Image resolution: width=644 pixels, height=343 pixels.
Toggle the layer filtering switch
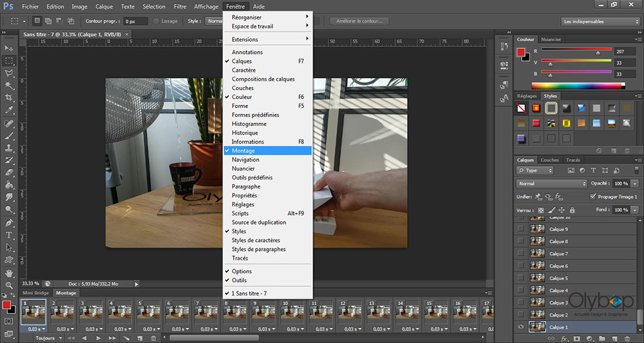point(637,171)
